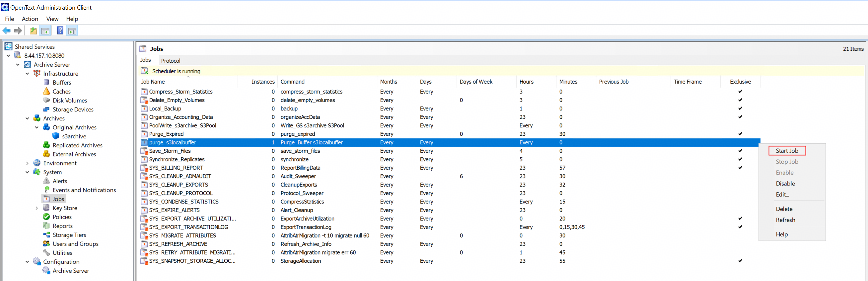Collapse the Original Archives node
Viewport: 868px width, 281px height.
[x=37, y=127]
